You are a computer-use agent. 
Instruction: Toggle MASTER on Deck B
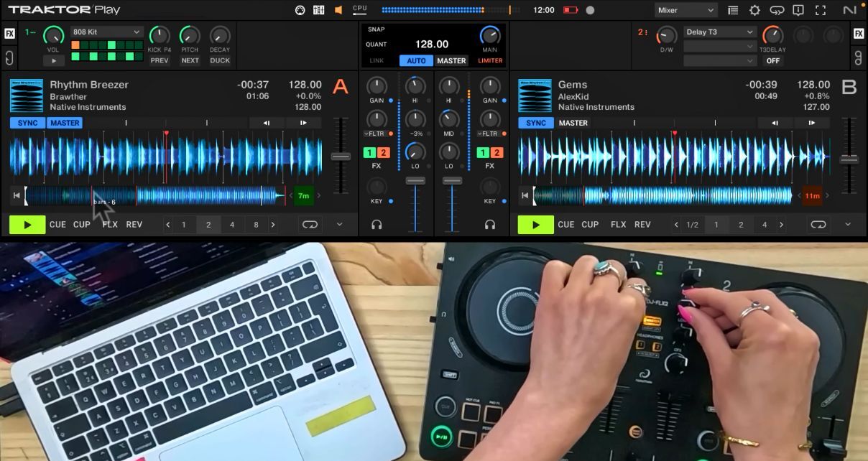coord(573,123)
